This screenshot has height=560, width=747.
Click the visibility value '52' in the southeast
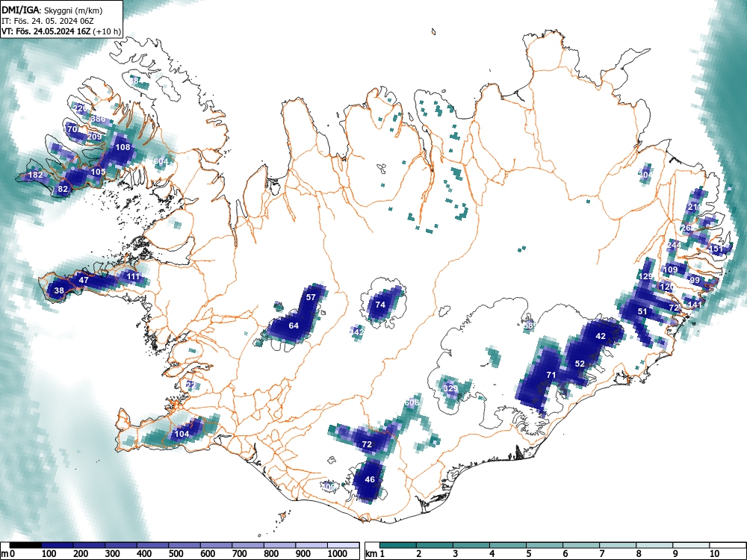580,364
